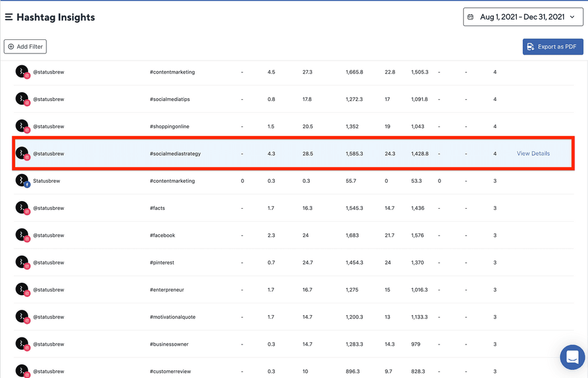Click the #motivationalquote hashtag
Viewport: 588px width, 378px height.
[x=173, y=317]
